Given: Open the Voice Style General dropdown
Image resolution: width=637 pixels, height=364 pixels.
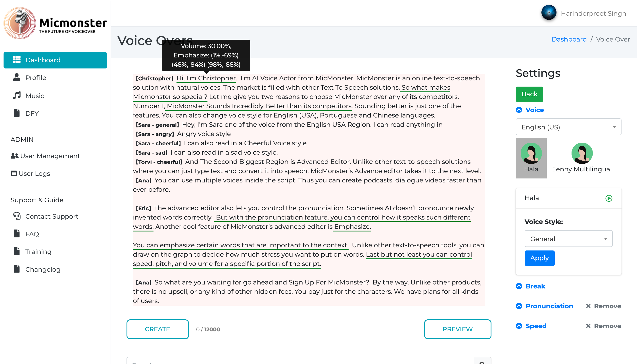Looking at the screenshot, I should tap(568, 239).
